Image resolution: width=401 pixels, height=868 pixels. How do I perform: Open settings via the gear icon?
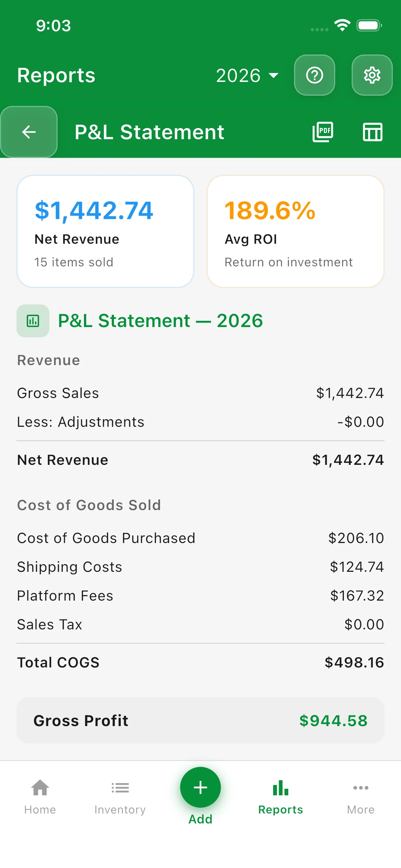(372, 75)
